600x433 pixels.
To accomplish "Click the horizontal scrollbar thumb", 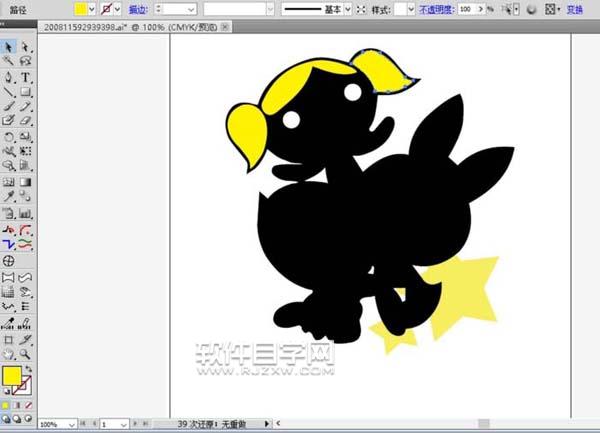I will (484, 423).
